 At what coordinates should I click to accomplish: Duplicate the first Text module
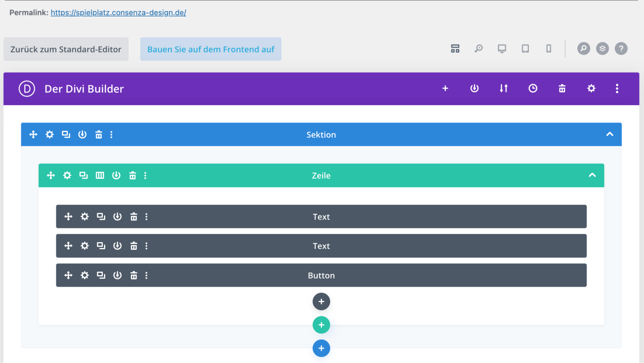(x=101, y=216)
